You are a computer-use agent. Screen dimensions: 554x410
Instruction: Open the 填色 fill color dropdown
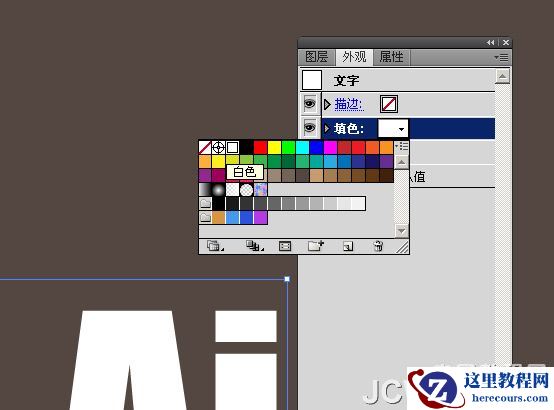[402, 129]
